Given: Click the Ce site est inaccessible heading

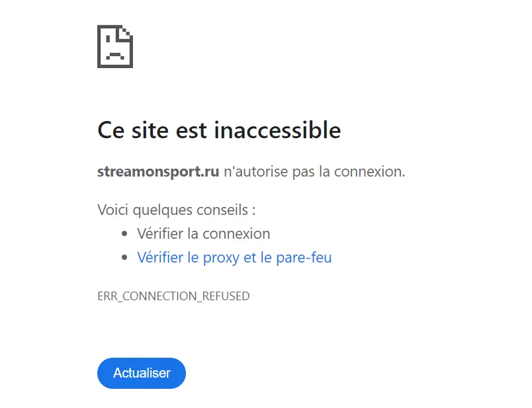Looking at the screenshot, I should pyautogui.click(x=218, y=130).
